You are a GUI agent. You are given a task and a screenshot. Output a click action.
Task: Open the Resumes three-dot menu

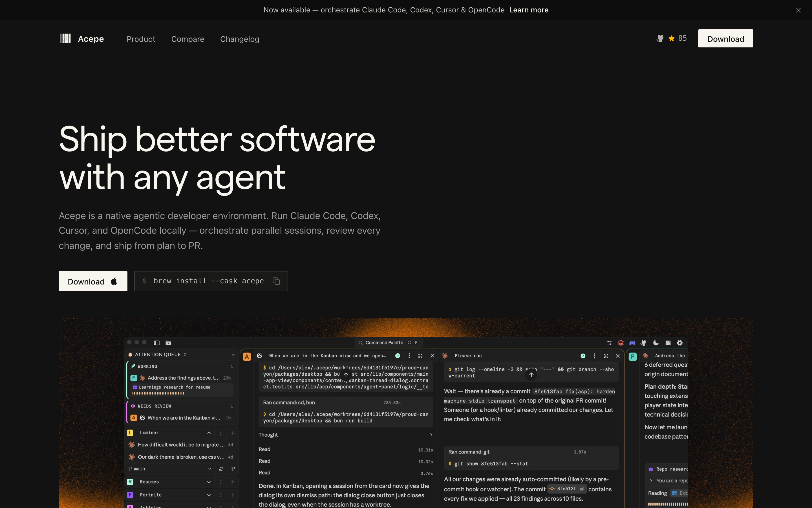(x=221, y=482)
